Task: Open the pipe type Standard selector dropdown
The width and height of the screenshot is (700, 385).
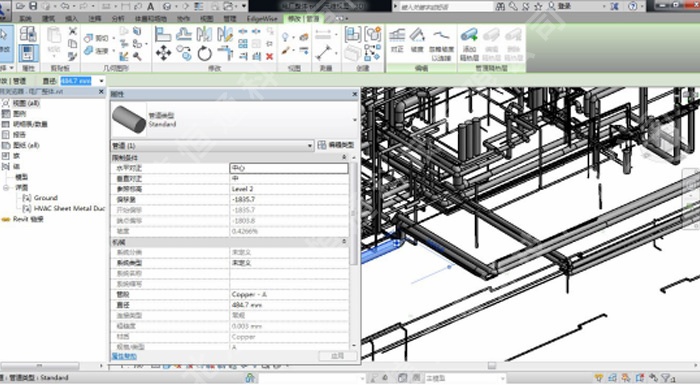Action: [x=355, y=120]
